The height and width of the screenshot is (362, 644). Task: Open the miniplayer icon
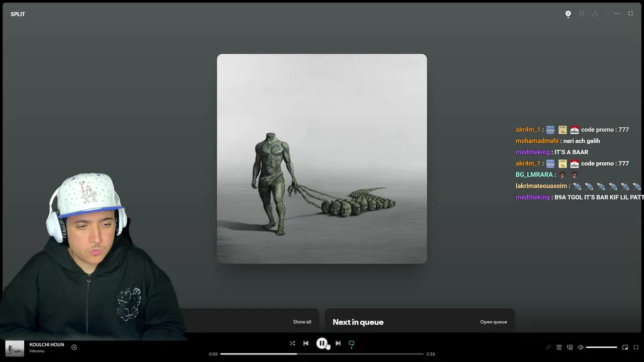click(x=625, y=347)
